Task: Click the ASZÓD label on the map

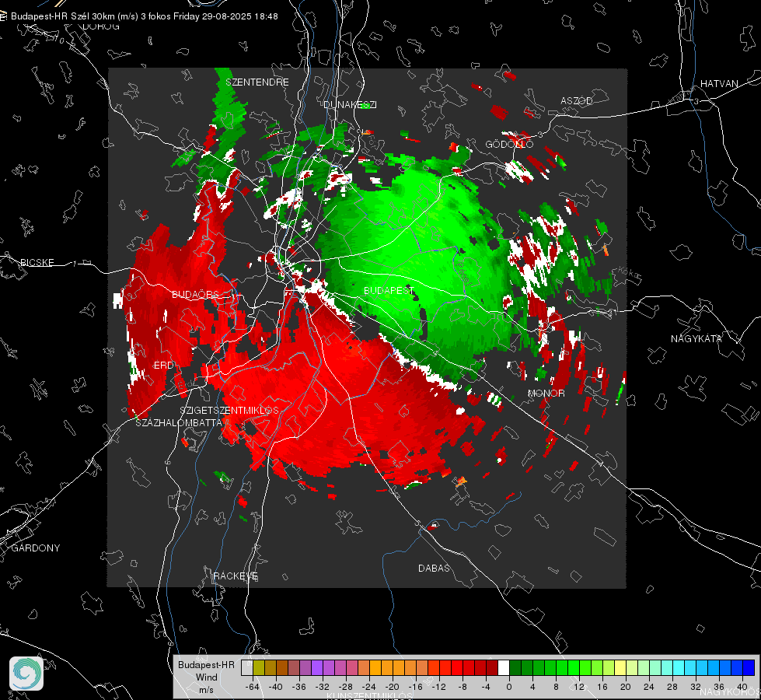Action: coord(577,100)
